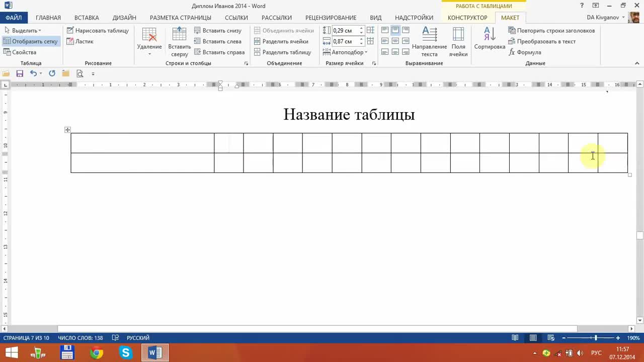644x362 pixels.
Task: Click print preview icon in quick toolbar
Action: tap(79, 73)
